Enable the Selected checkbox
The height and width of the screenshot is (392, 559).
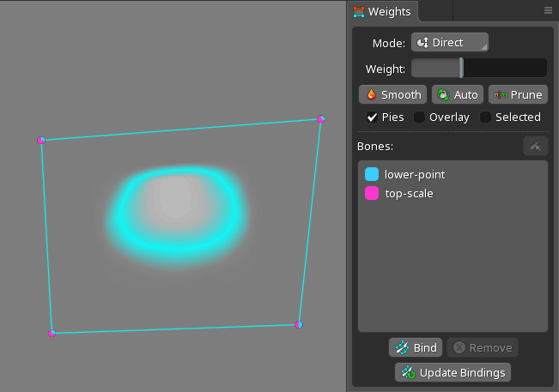point(486,117)
